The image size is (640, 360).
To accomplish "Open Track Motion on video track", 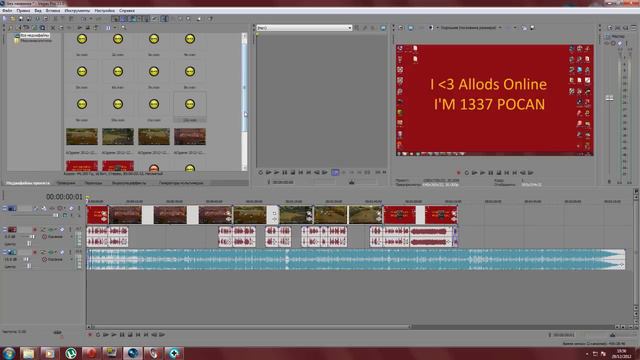I will coord(44,209).
